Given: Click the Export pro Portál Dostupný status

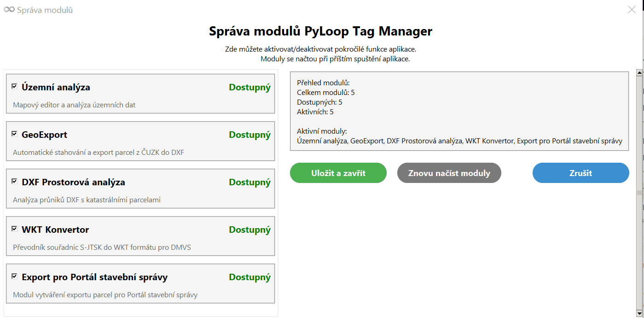Looking at the screenshot, I should tap(250, 277).
